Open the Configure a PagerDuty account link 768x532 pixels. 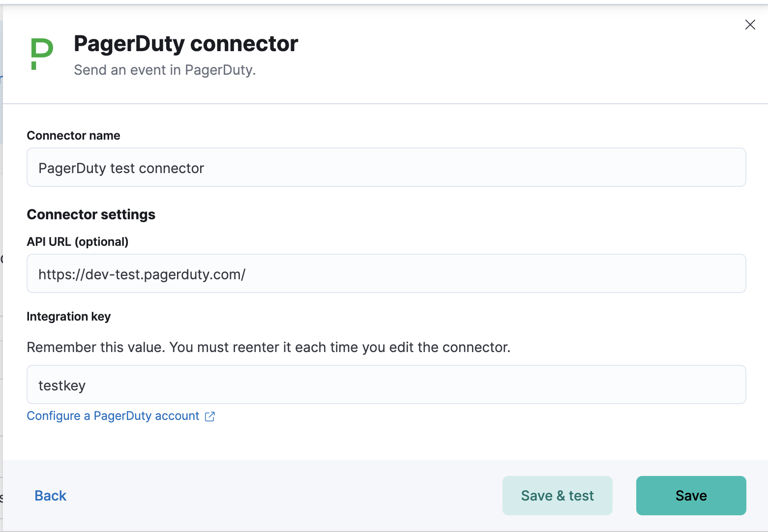click(x=112, y=416)
